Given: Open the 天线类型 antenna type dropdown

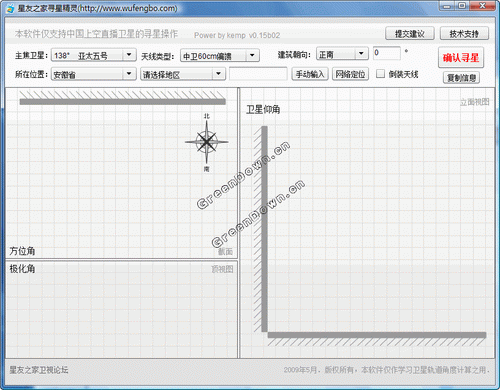Looking at the screenshot, I should (x=220, y=56).
